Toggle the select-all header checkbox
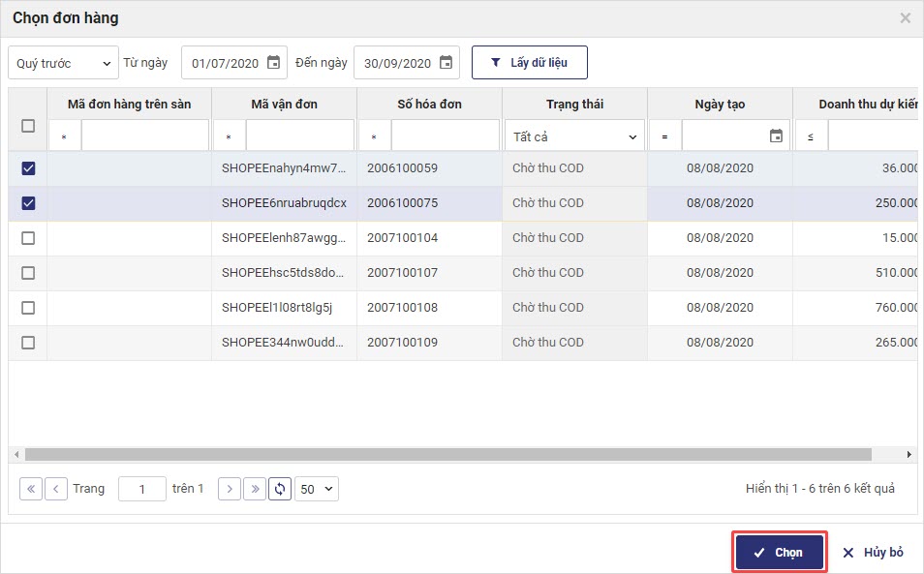 click(28, 126)
